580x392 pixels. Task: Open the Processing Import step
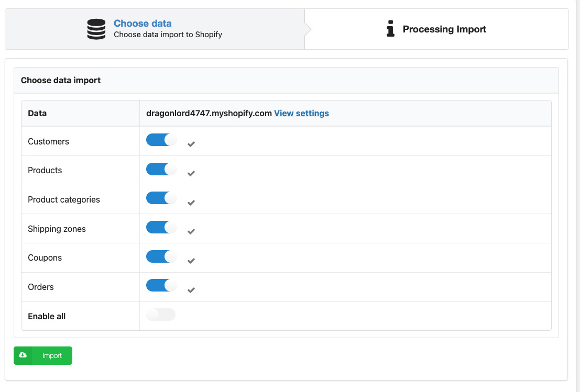(444, 29)
